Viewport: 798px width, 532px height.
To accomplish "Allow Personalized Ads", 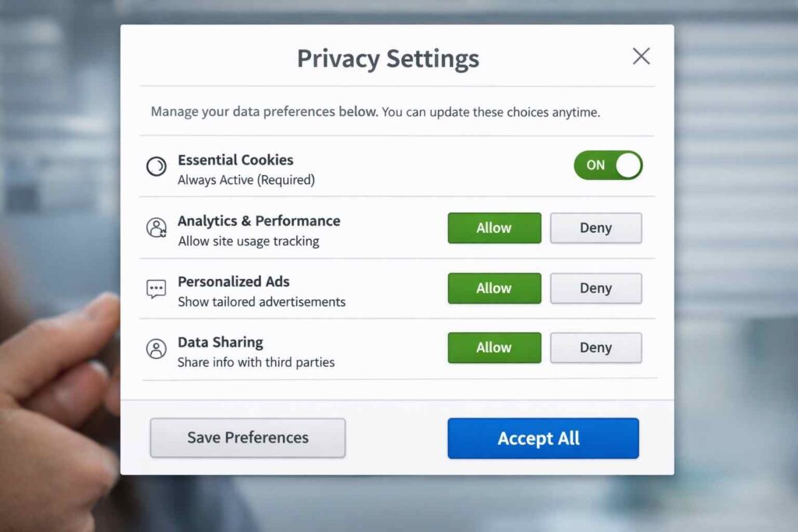I will pos(494,288).
